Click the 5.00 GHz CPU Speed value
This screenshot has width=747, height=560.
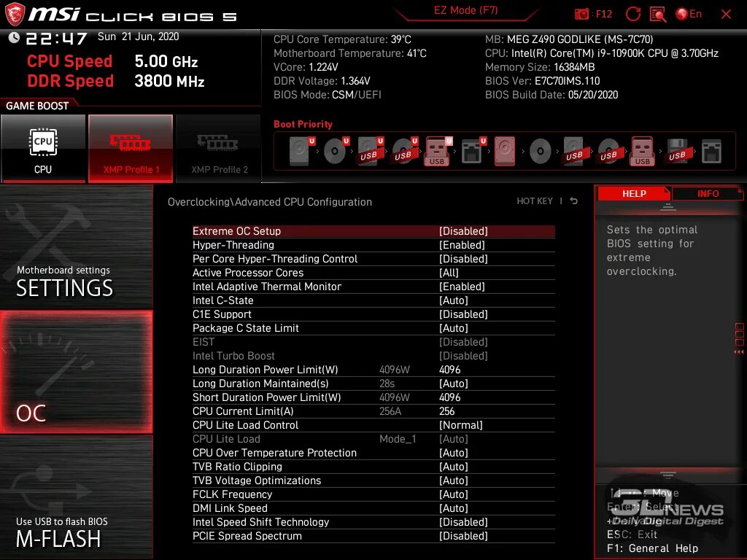[x=166, y=61]
